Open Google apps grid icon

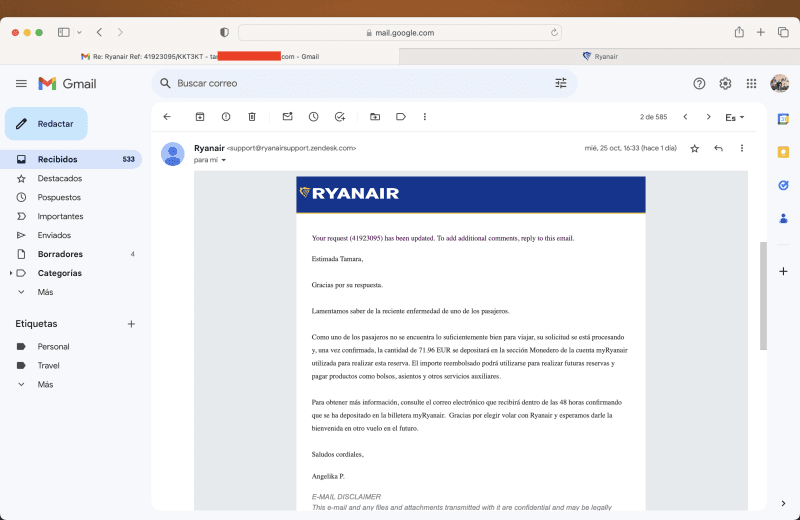[x=751, y=83]
